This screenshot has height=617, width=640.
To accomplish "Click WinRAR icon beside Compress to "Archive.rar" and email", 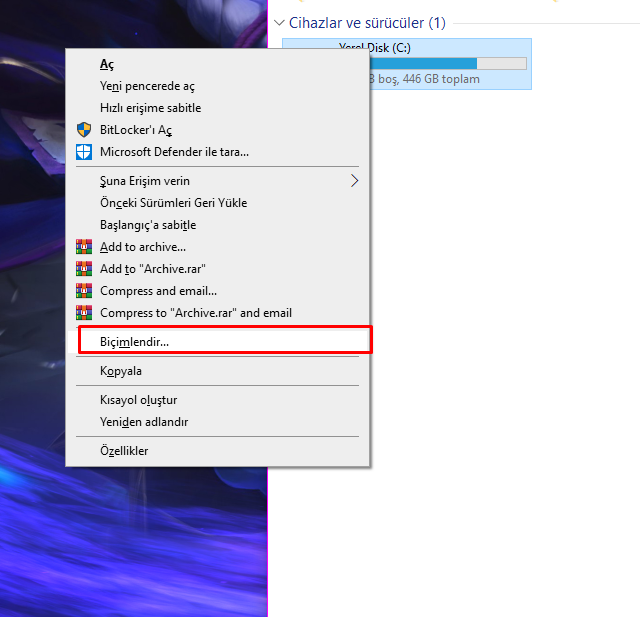I will coord(84,313).
